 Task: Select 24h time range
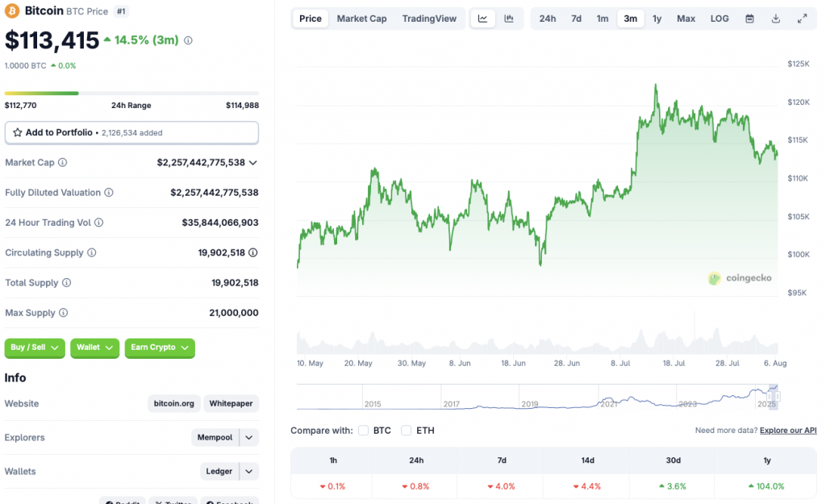tap(548, 19)
